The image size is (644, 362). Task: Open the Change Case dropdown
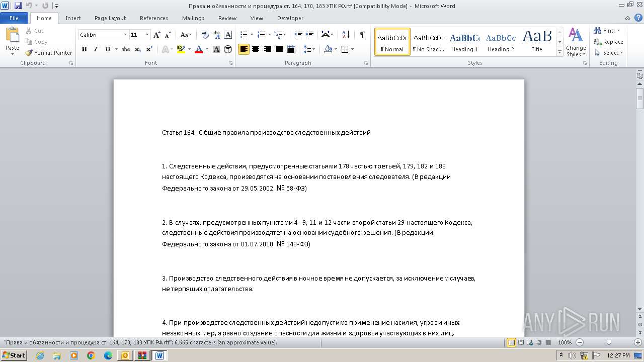(186, 35)
